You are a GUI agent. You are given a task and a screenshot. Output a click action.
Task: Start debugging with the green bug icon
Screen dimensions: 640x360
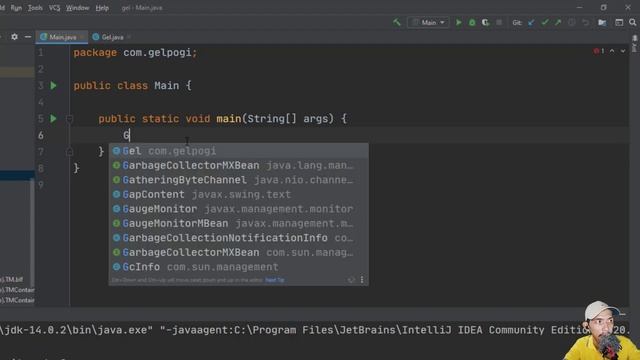[472, 22]
